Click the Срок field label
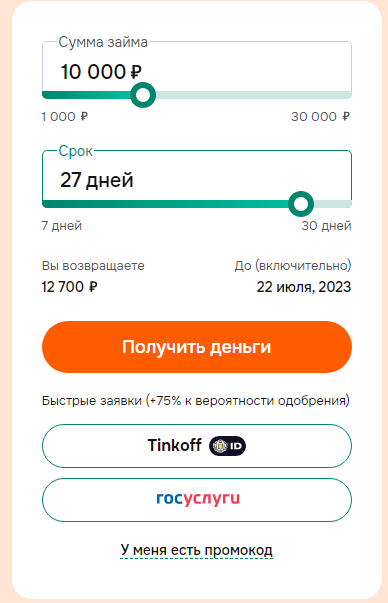This screenshot has width=388, height=603. point(75,151)
